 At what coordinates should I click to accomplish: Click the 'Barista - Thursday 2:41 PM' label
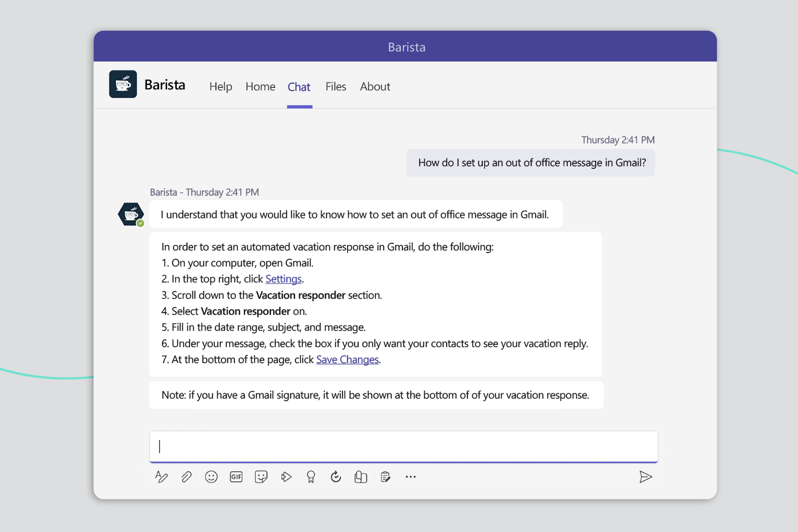(x=204, y=192)
